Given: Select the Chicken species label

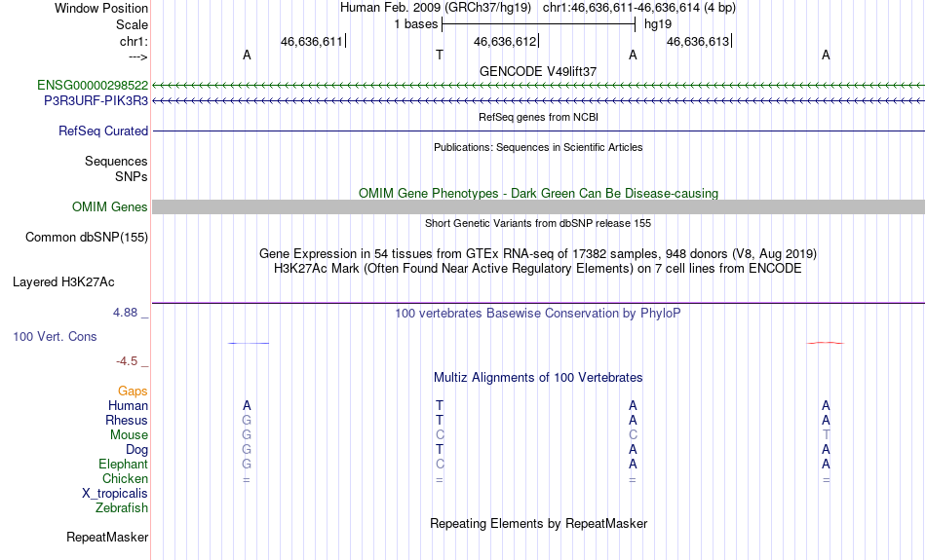Looking at the screenshot, I should pos(125,478).
